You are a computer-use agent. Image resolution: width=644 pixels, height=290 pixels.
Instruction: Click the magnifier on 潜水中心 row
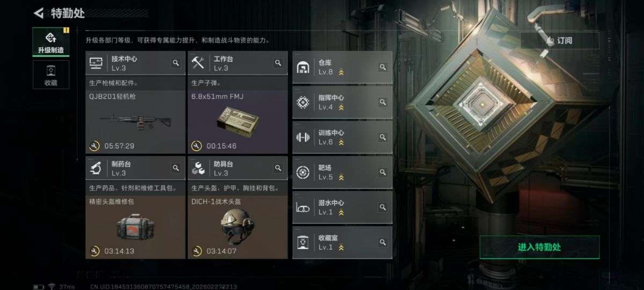pos(383,207)
